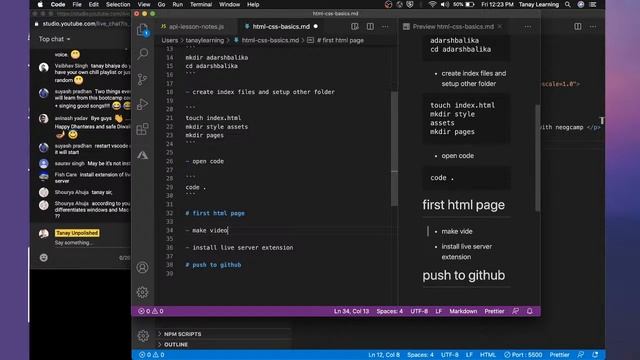Change the HTML language mode in the blue status bar
The image size is (640, 360).
click(488, 355)
